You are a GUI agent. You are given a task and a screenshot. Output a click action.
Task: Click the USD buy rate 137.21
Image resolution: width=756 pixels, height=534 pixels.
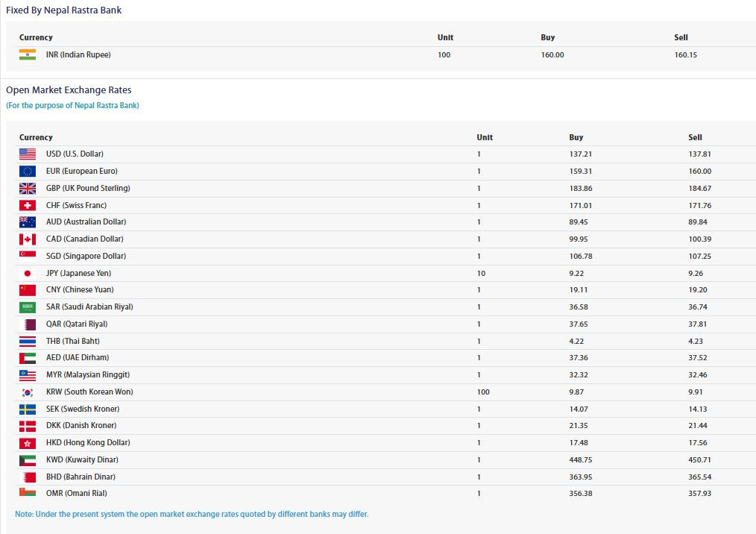click(581, 154)
